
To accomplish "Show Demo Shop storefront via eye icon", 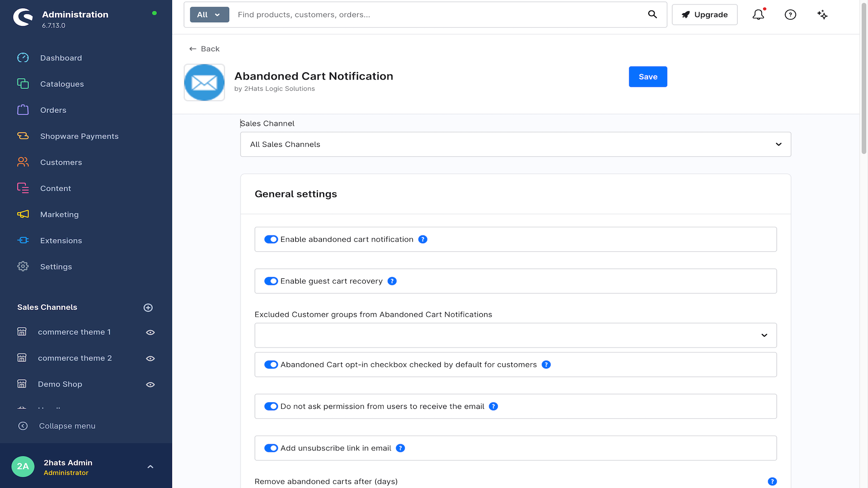I will point(151,385).
